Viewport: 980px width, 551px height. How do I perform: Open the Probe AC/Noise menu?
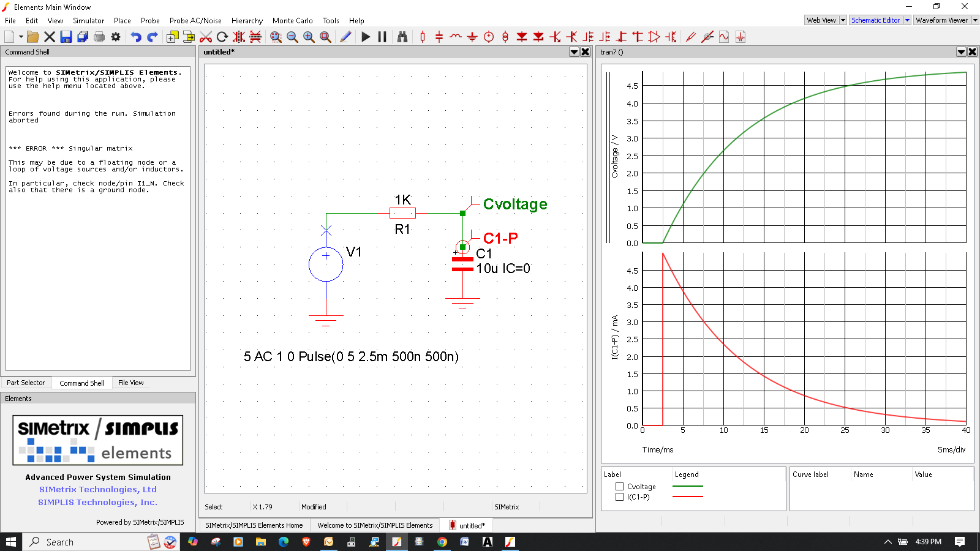coord(195,20)
